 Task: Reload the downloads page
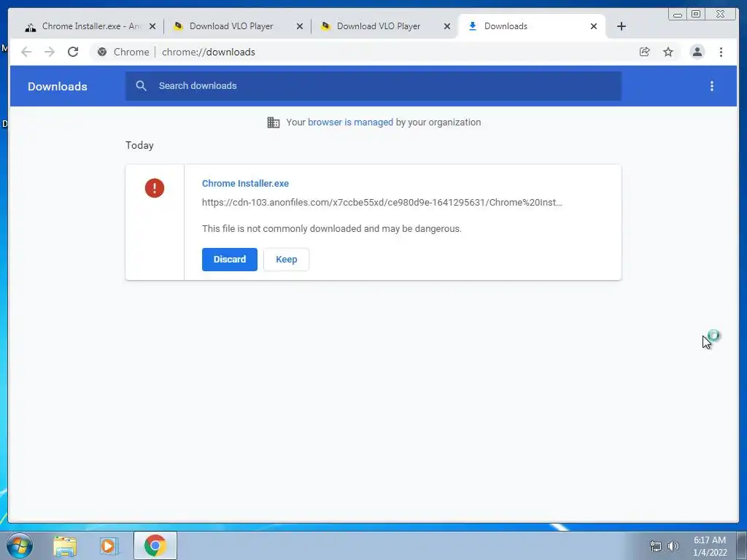73,52
